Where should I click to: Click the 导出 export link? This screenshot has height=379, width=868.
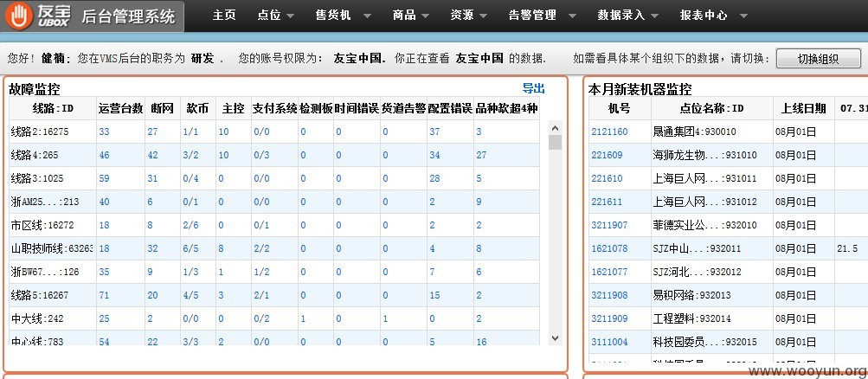[x=534, y=88]
